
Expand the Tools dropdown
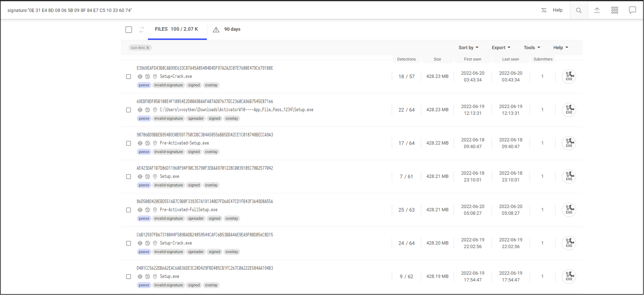point(532,48)
